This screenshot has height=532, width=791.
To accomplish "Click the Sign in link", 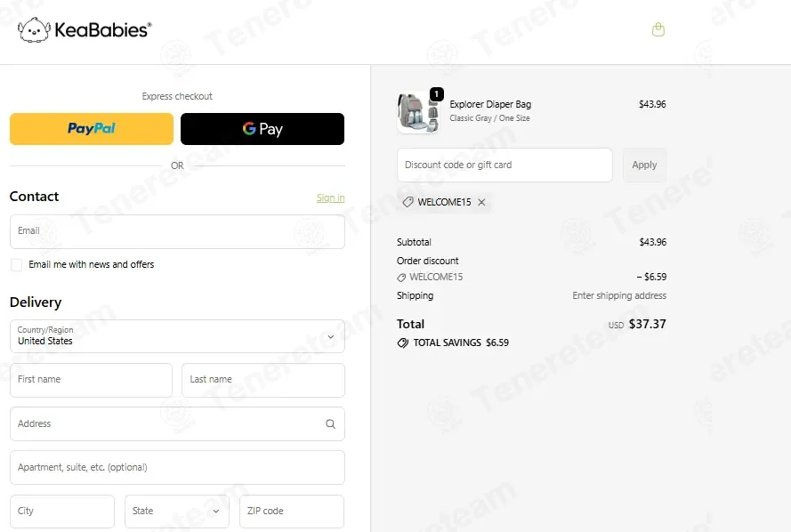I will point(330,197).
